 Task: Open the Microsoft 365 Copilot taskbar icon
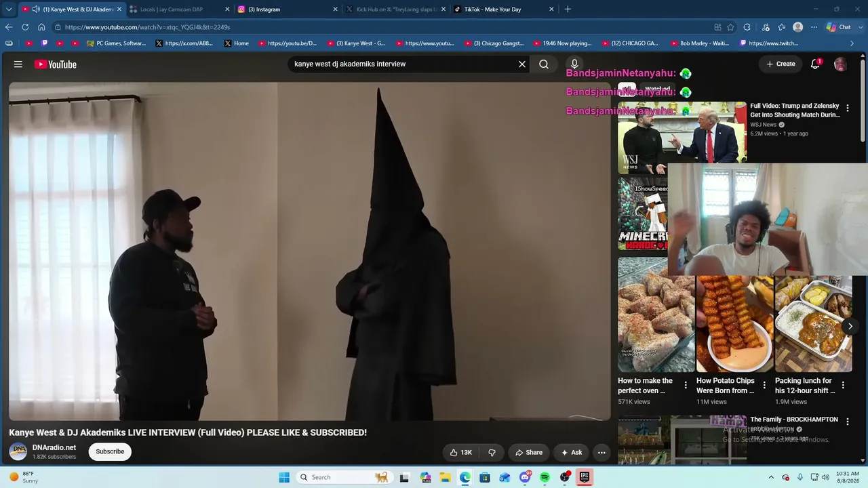pos(425,477)
